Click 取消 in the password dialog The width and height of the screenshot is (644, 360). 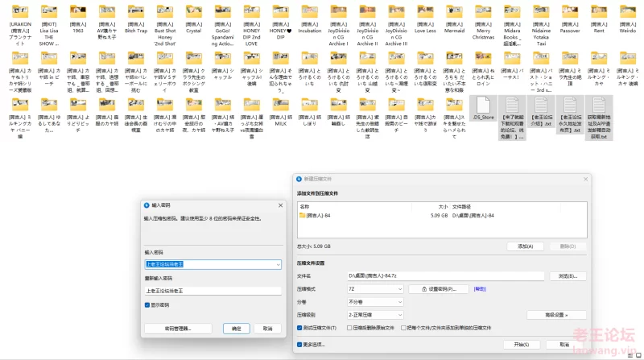pyautogui.click(x=268, y=329)
